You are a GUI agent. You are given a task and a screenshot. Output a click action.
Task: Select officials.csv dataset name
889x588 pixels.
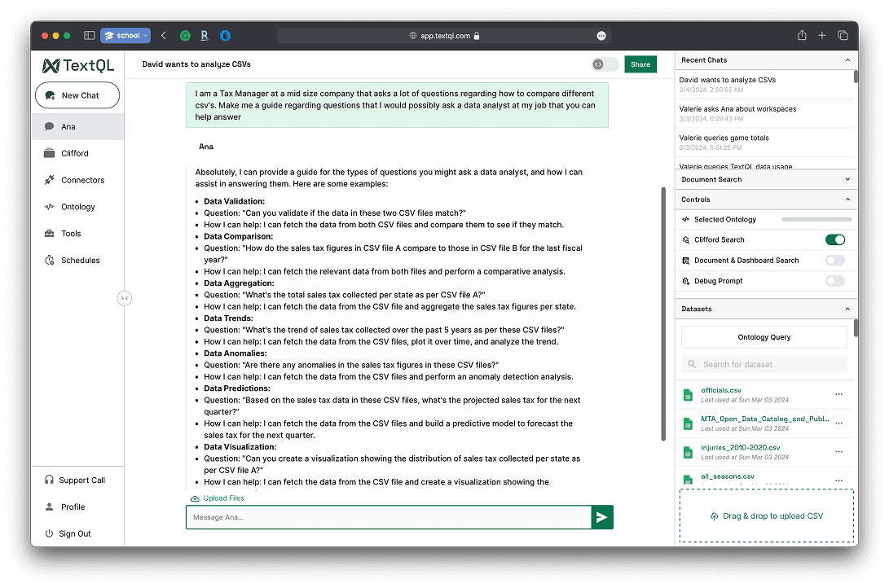point(720,390)
